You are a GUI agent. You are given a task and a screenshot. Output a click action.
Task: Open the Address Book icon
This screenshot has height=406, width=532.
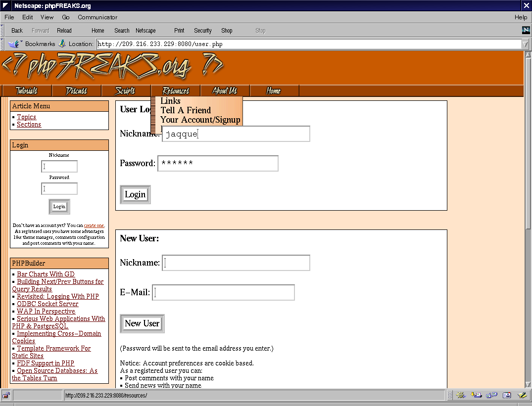507,395
